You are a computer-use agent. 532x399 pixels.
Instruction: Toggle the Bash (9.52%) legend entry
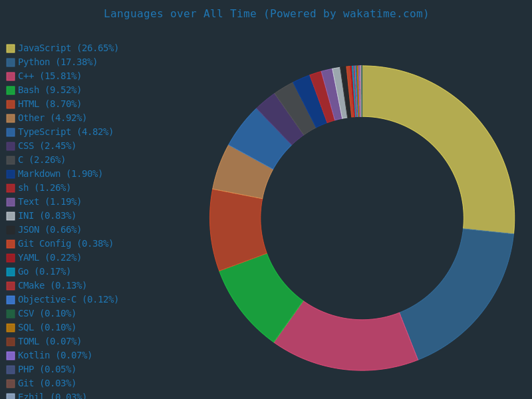[50, 90]
